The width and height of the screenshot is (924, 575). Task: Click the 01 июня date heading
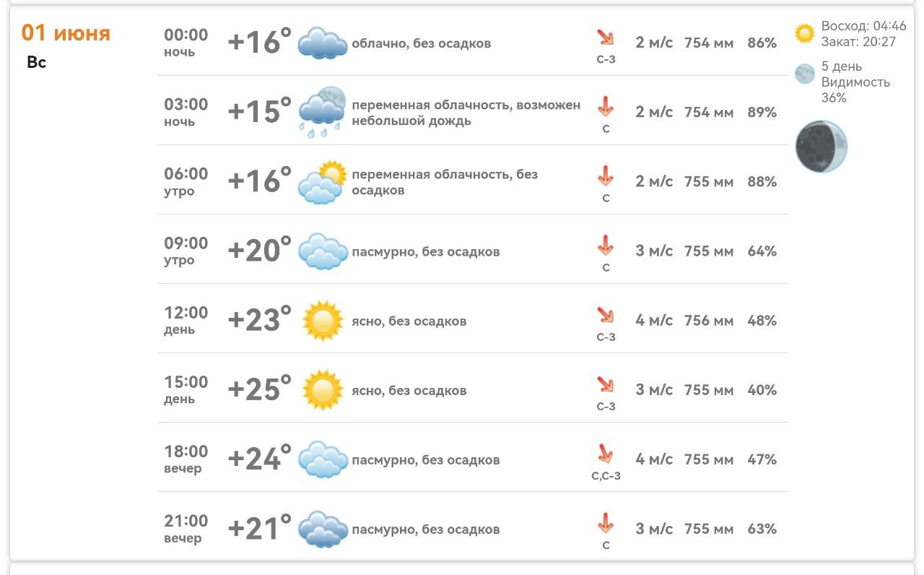tap(66, 33)
